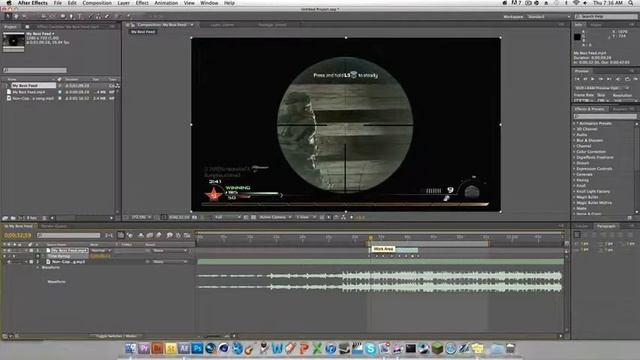
Task: Open the Animation menu
Action: (166, 3)
